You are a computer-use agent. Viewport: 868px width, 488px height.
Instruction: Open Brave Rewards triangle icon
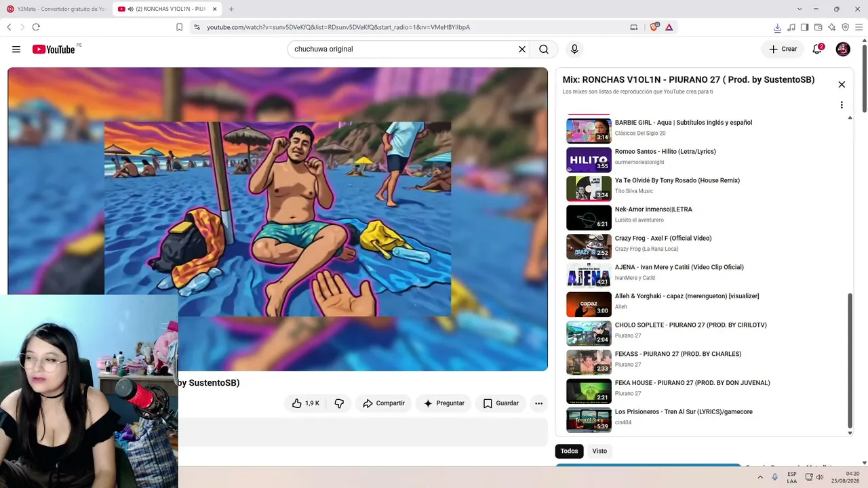point(669,27)
